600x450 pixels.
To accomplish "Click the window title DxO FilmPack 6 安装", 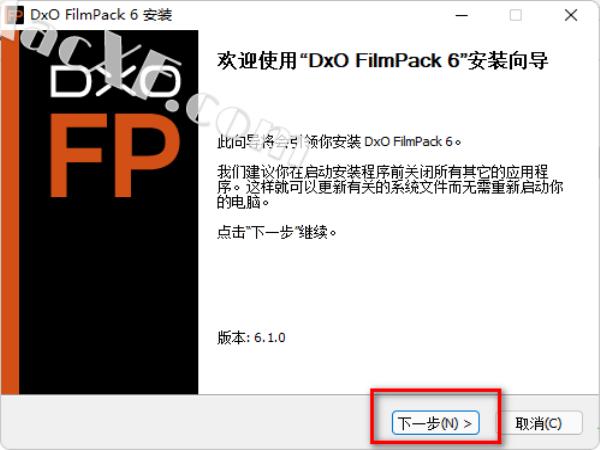I will click(101, 15).
